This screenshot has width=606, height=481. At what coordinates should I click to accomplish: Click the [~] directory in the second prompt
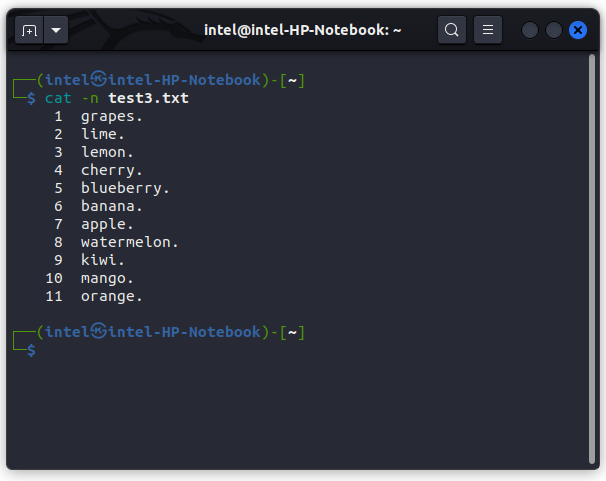[292, 332]
